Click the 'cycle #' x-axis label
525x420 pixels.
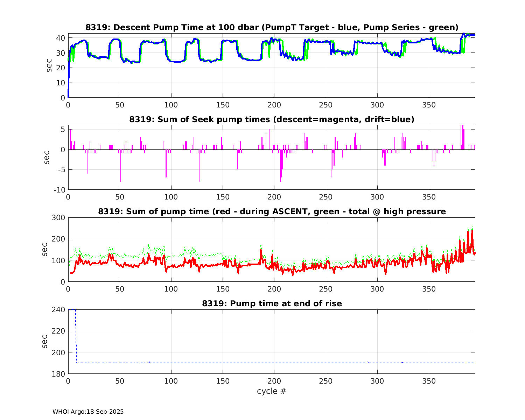(x=272, y=391)
